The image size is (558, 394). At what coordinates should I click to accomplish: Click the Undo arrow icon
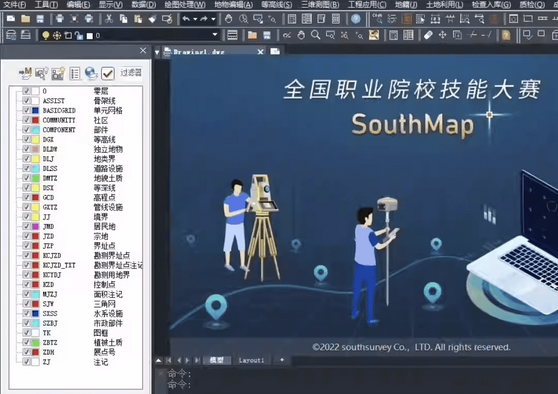(186, 19)
